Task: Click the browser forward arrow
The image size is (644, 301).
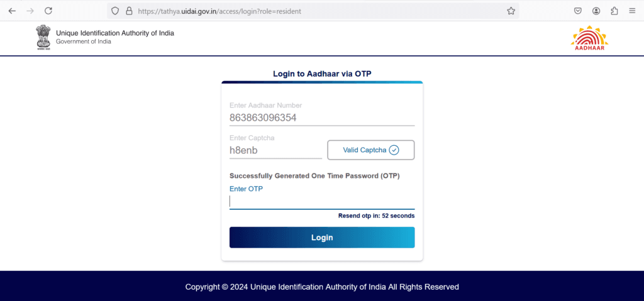Action: pyautogui.click(x=30, y=11)
